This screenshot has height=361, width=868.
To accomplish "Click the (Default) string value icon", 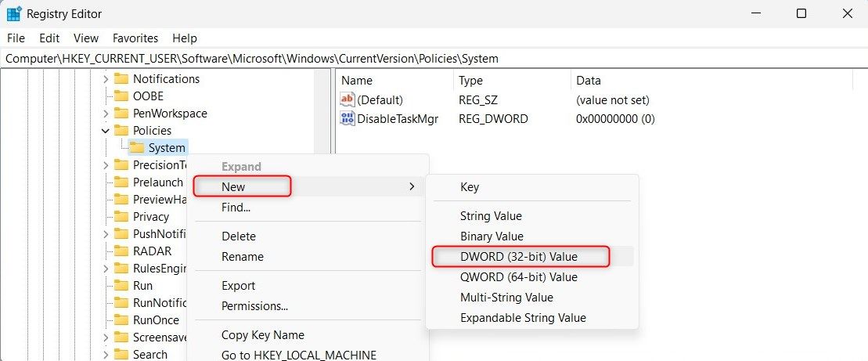I will coord(348,100).
